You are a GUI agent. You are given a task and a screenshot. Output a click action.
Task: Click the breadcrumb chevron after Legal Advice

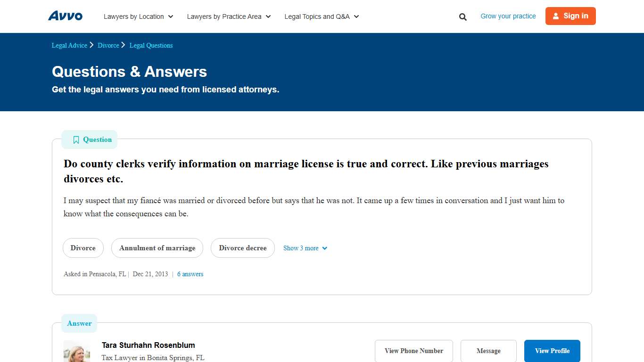tap(91, 45)
